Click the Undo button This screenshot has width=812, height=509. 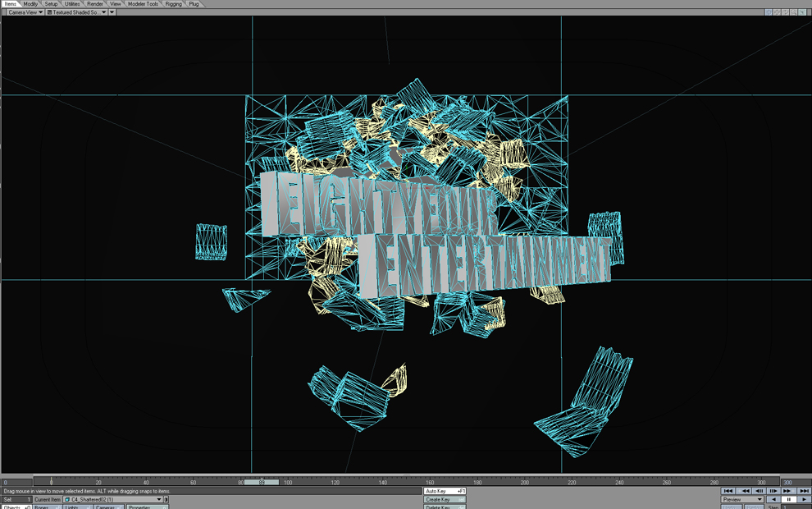click(732, 507)
